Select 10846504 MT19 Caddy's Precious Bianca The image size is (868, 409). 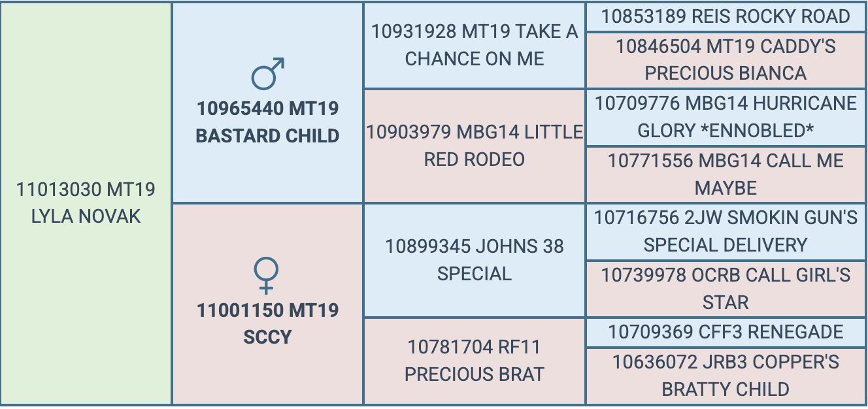pyautogui.click(x=726, y=60)
